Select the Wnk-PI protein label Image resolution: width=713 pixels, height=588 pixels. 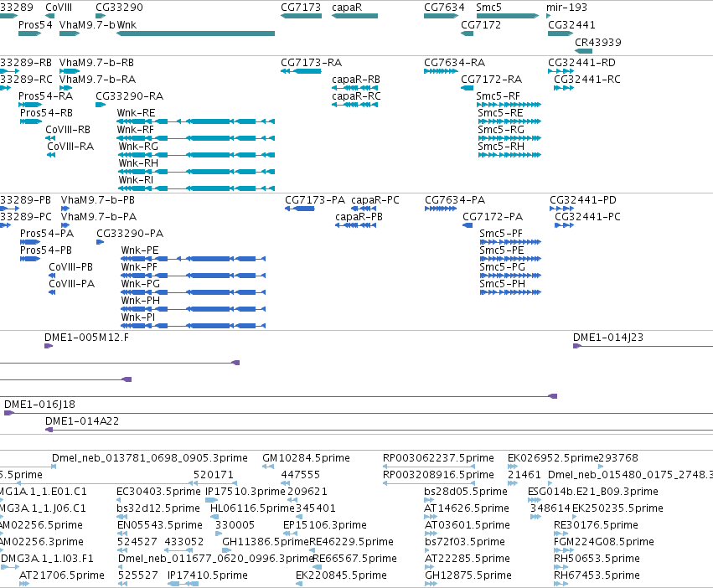137,317
